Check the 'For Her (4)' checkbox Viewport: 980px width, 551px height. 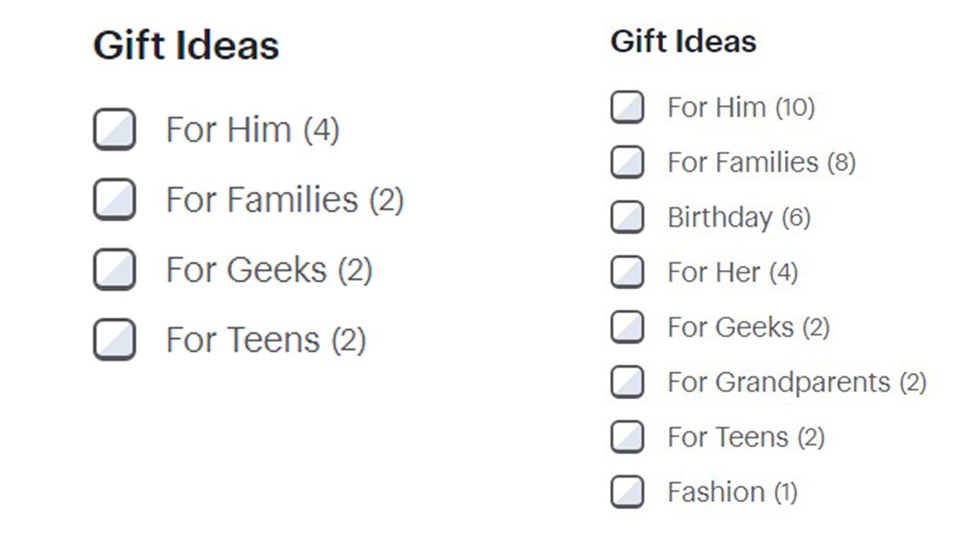[627, 272]
